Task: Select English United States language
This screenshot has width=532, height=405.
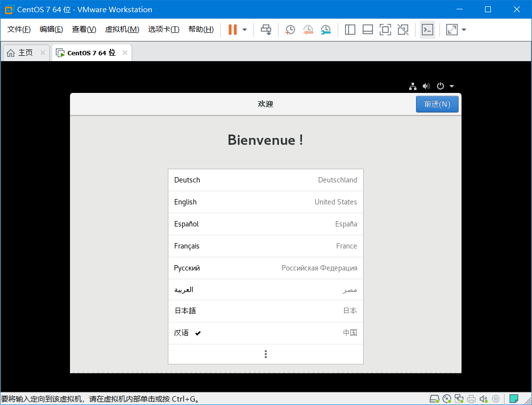Action: point(266,202)
